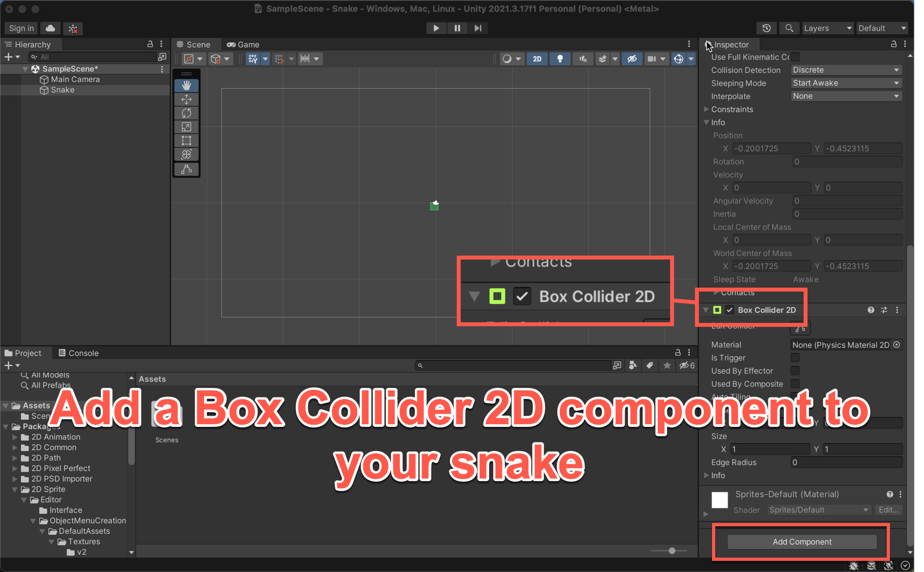Click the Sign in button
Screen dimensions: 924x572
(x=21, y=28)
